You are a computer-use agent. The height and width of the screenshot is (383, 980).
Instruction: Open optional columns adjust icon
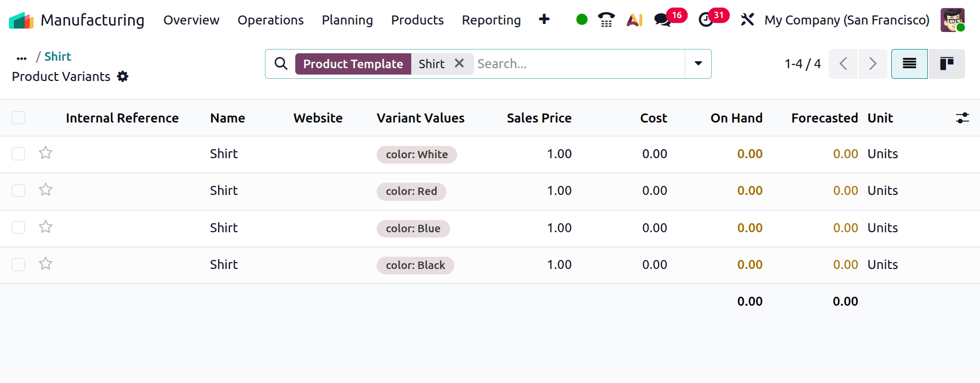click(x=962, y=118)
